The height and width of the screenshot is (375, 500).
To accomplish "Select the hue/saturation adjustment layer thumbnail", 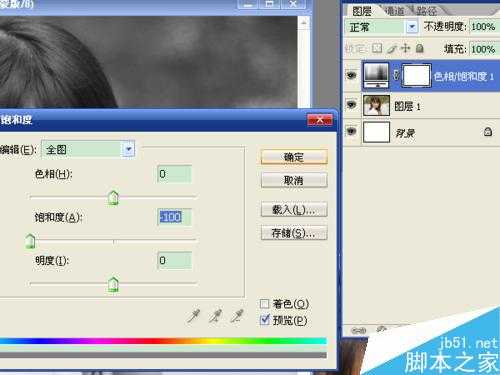I will point(376,75).
